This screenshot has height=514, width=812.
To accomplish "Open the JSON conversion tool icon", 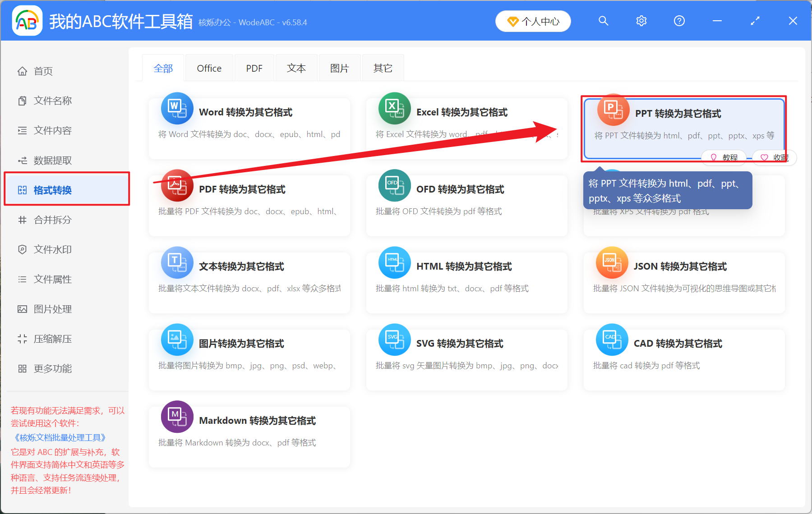I will tap(612, 262).
